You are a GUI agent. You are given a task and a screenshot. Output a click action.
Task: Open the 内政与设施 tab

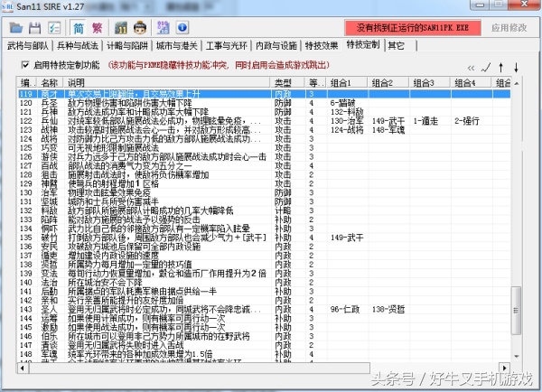pyautogui.click(x=276, y=45)
